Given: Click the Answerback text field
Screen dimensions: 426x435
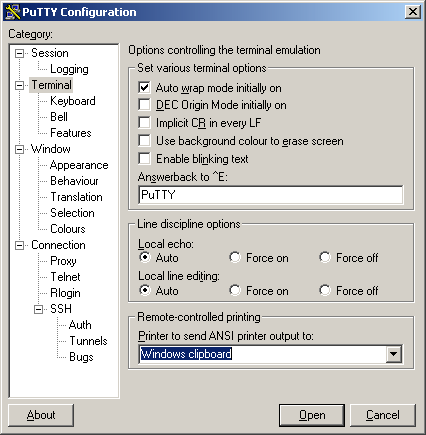Looking at the screenshot, I should 270,195.
